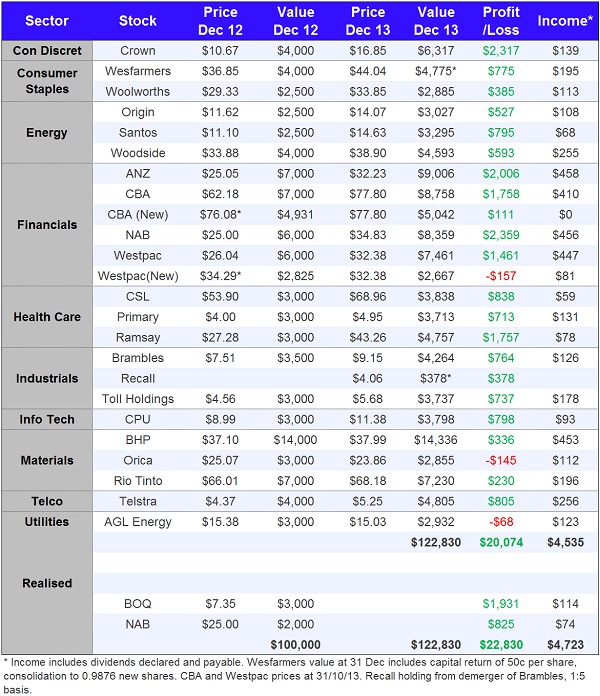Screen dimensions: 600x696
Task: Select the Rio Tinto stock name
Action: (138, 478)
